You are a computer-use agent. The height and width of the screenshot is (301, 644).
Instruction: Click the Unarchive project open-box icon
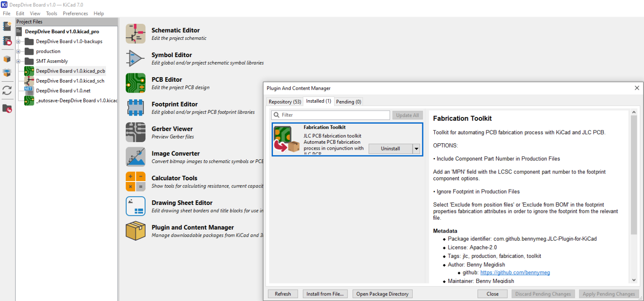[7, 73]
